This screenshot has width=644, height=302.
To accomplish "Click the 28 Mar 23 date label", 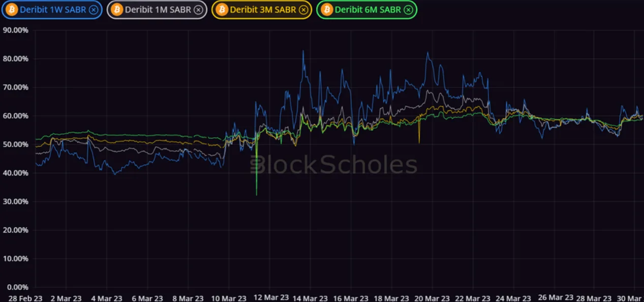I will (x=594, y=298).
